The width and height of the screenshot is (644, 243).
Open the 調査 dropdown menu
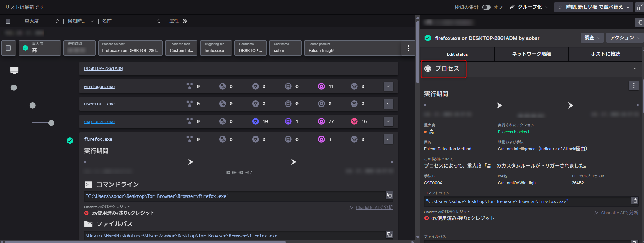click(x=592, y=38)
